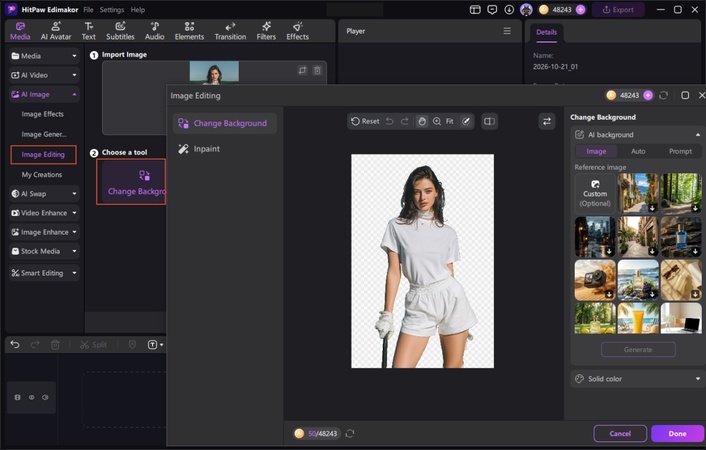Choose the perfume on beach thumbnail
Screen dimensions: 706x450
pos(638,280)
